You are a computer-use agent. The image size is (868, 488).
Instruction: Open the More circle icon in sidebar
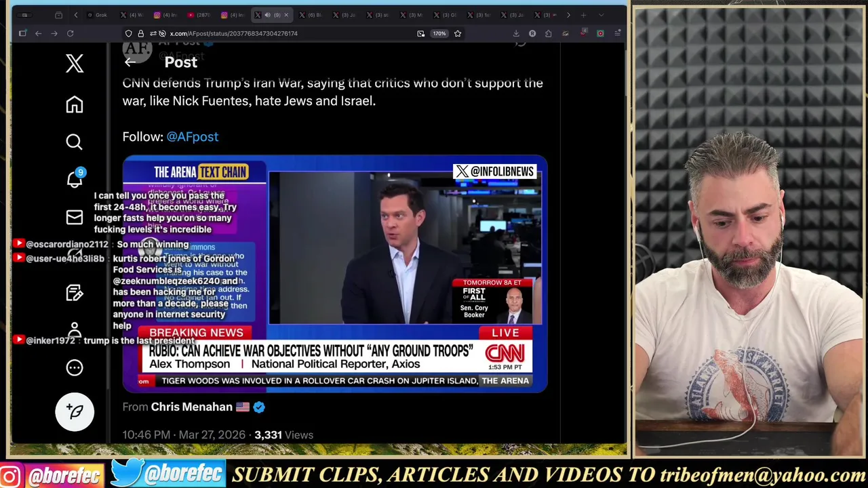(x=75, y=367)
